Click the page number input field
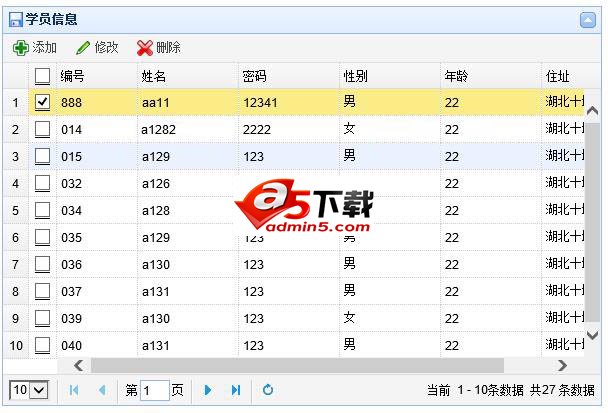The width and height of the screenshot is (608, 413). pyautogui.click(x=155, y=390)
